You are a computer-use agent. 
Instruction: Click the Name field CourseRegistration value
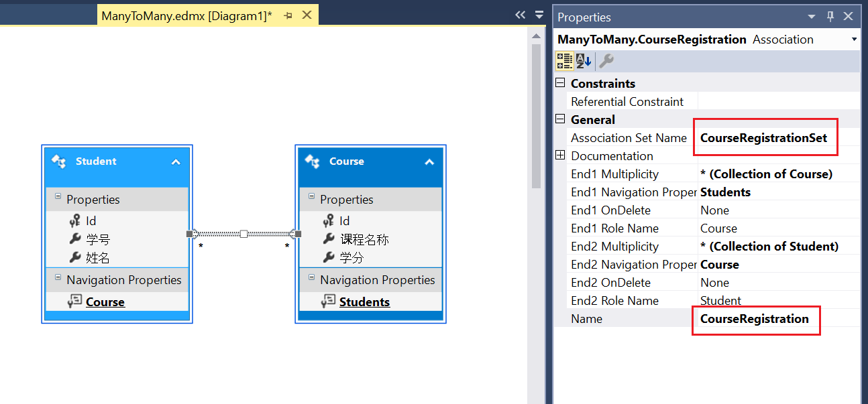pyautogui.click(x=755, y=318)
